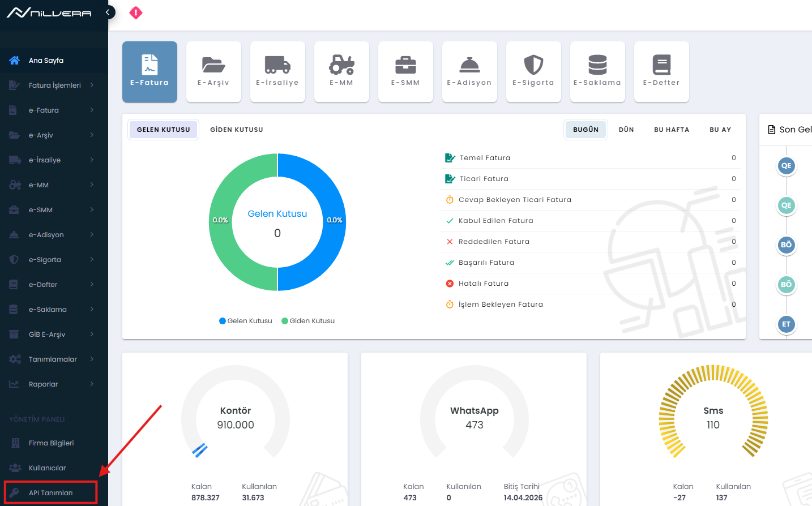This screenshot has height=506, width=812.
Task: Expand the Tanımlamalar sidebar menu
Action: (x=53, y=359)
